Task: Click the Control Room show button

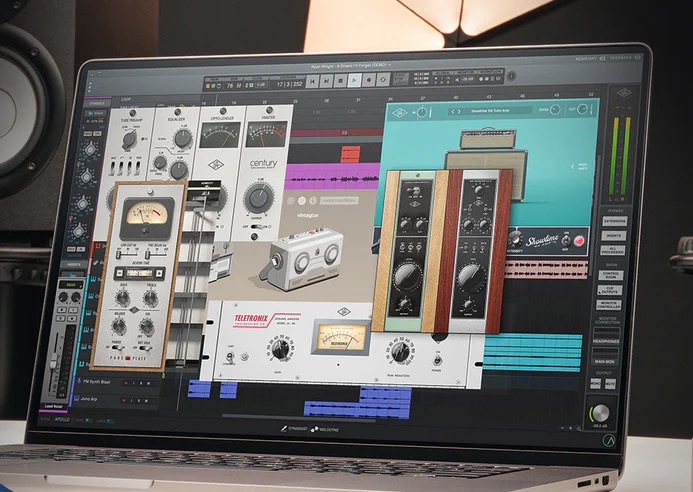Action: click(609, 273)
